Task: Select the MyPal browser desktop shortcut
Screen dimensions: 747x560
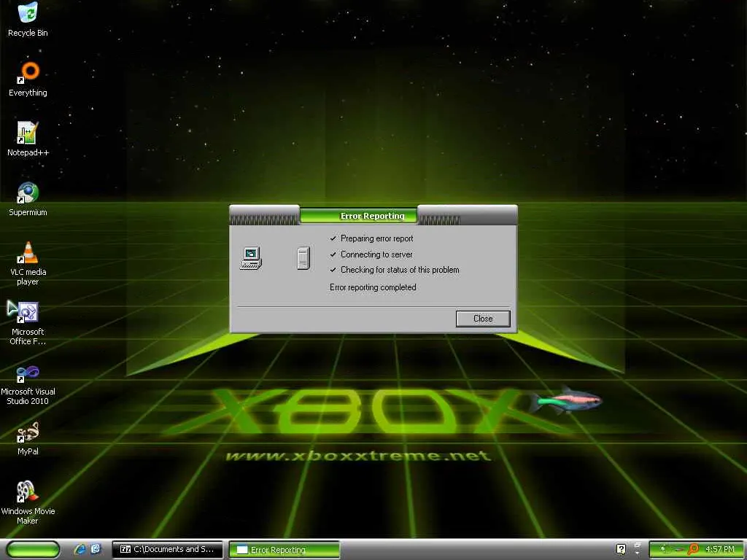Action: pyautogui.click(x=28, y=438)
